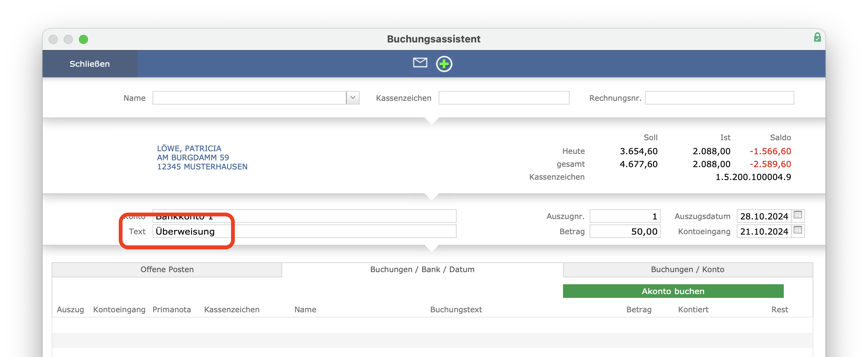Open the Buchungen / Konto tab
This screenshot has height=357, width=868.
pos(687,269)
